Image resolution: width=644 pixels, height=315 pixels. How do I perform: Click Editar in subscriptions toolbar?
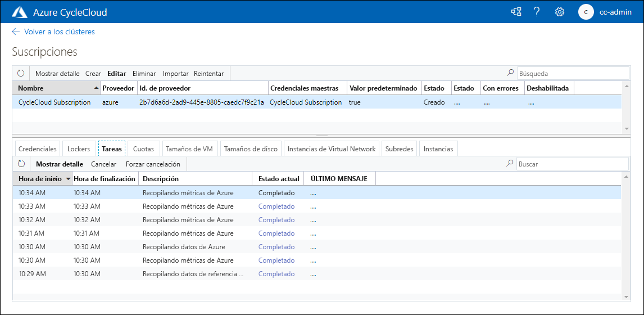(x=117, y=74)
